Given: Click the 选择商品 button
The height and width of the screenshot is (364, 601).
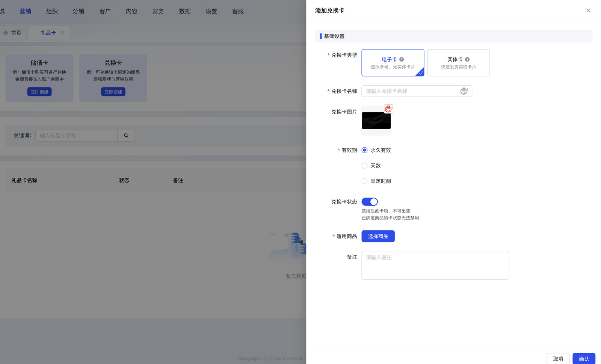Looking at the screenshot, I should tap(378, 236).
